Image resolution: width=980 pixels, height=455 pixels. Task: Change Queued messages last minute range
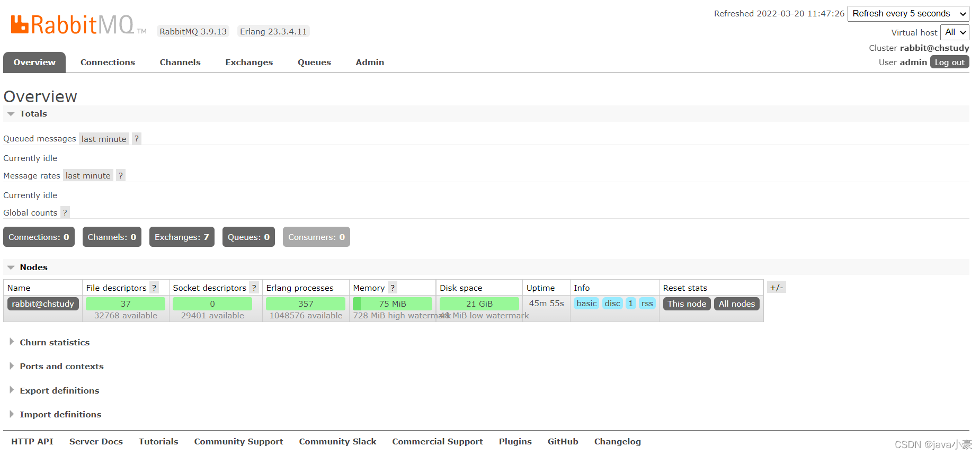pyautogui.click(x=104, y=139)
